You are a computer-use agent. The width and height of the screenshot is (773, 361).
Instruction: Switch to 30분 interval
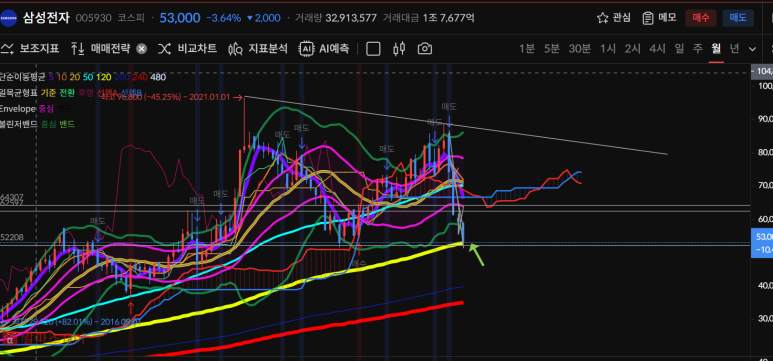tap(579, 48)
